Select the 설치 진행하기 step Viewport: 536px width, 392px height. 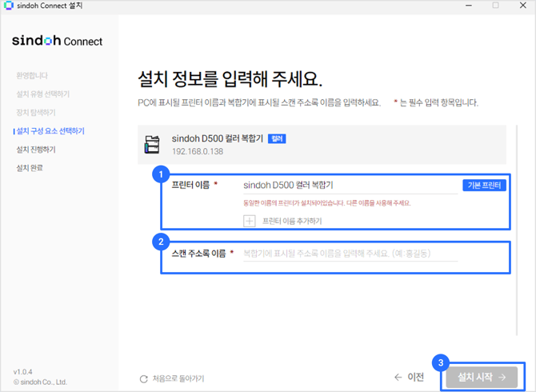[36, 150]
